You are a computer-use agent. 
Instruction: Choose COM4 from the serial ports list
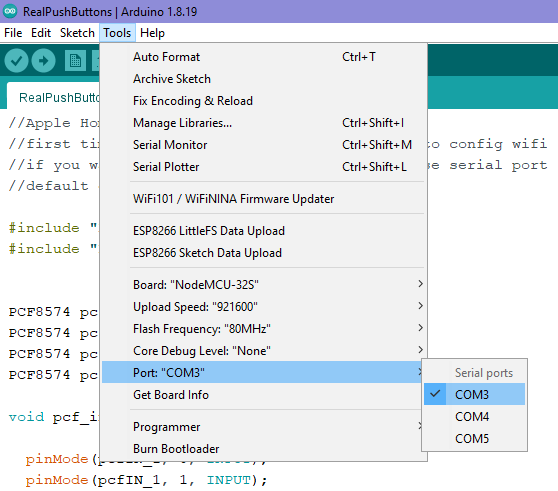click(474, 416)
